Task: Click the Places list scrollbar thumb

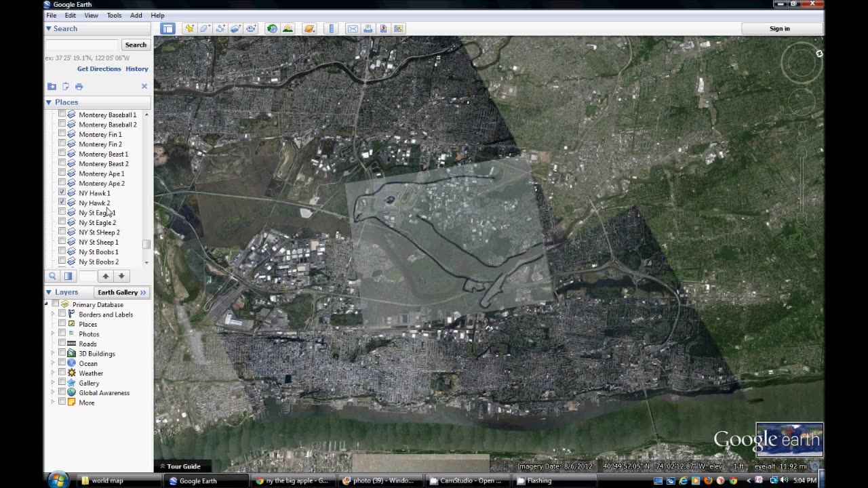Action: pos(146,244)
